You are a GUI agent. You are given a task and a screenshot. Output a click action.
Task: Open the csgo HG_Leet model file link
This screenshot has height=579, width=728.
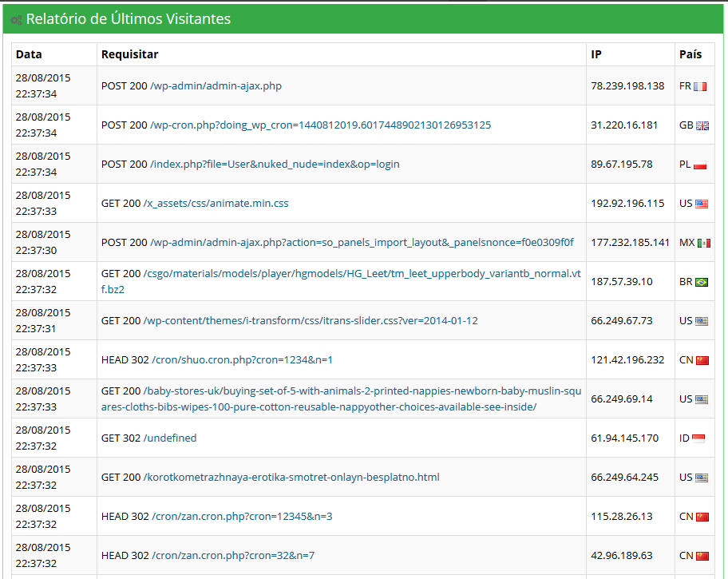click(341, 281)
